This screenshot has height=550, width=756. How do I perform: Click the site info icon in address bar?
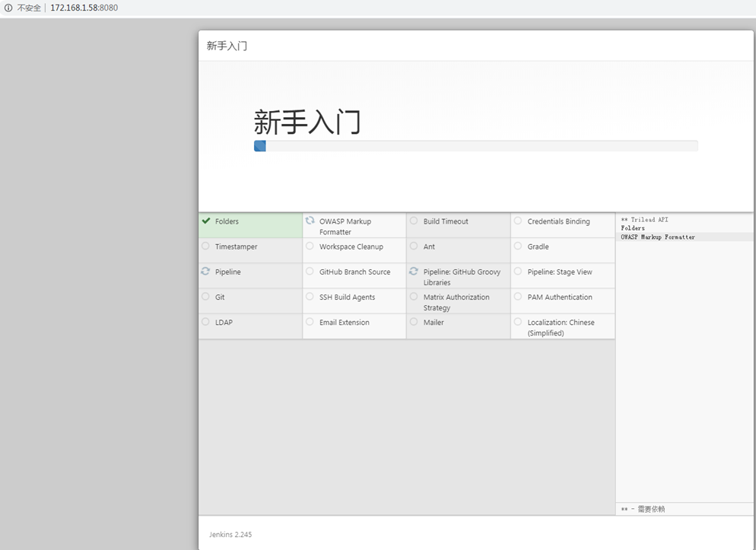coord(8,8)
